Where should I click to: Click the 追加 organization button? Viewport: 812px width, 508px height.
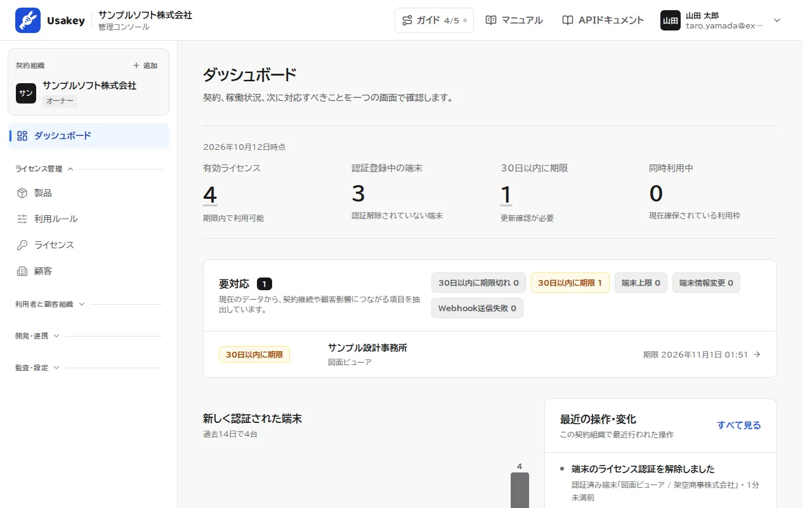145,65
